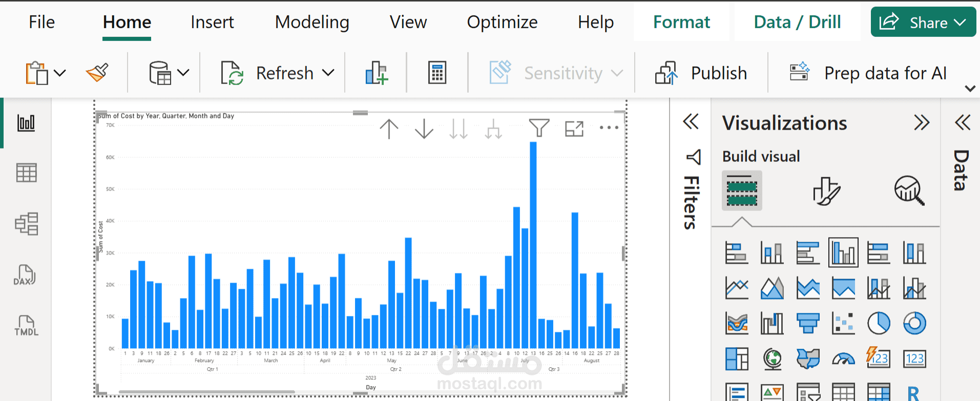
Task: Expand the Paste dropdown arrow
Action: tap(60, 73)
